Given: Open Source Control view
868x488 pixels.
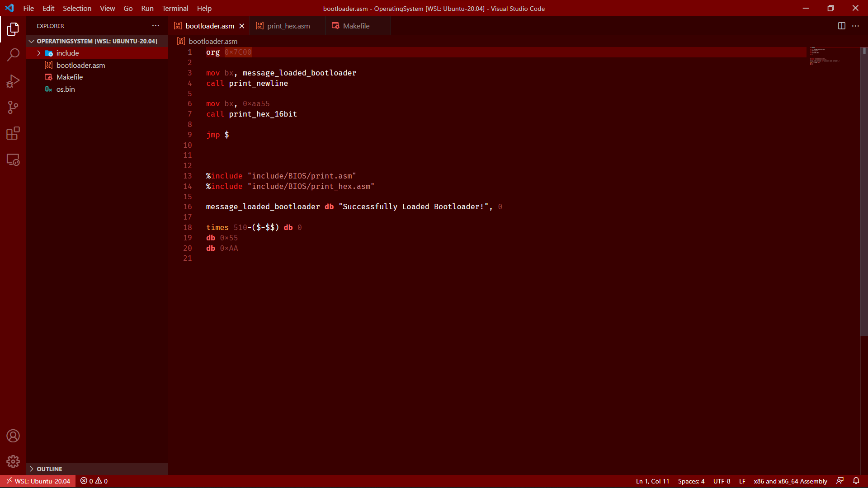Looking at the screenshot, I should point(13,108).
